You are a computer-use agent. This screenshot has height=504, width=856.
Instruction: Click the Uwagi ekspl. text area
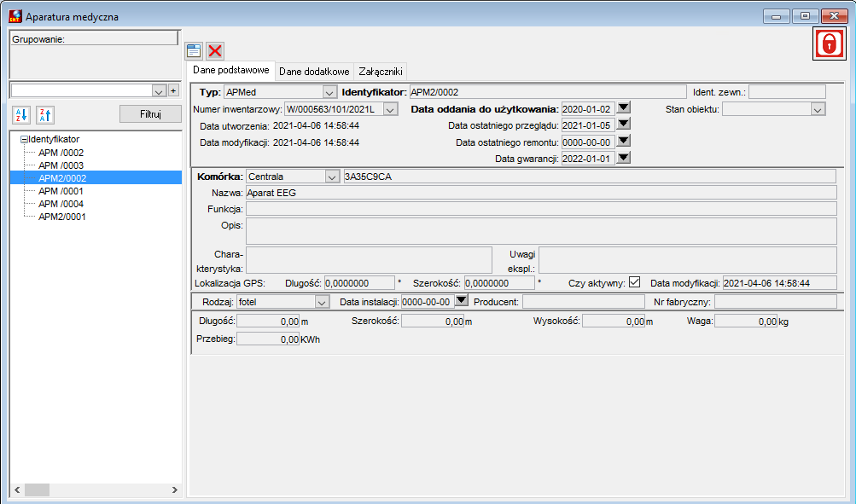tap(688, 260)
